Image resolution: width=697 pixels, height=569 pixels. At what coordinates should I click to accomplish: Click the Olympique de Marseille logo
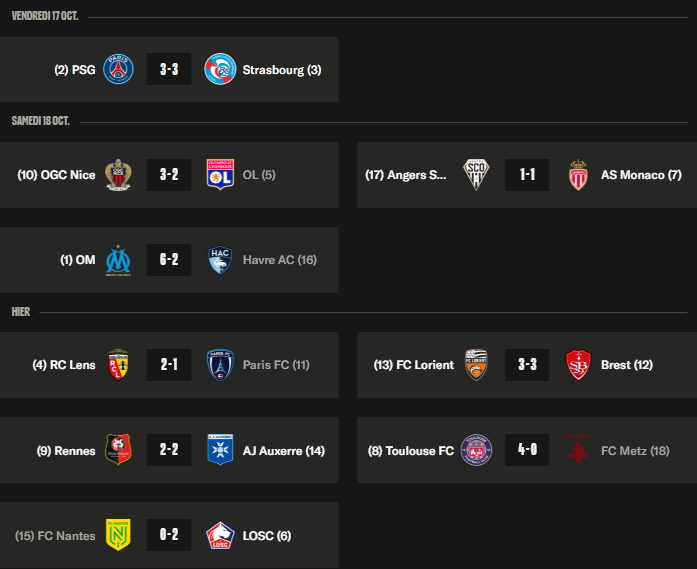coord(119,260)
